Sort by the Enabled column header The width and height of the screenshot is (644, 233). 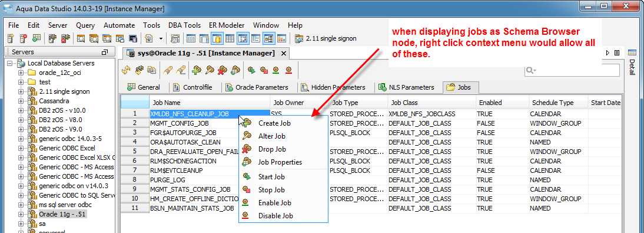(x=502, y=103)
